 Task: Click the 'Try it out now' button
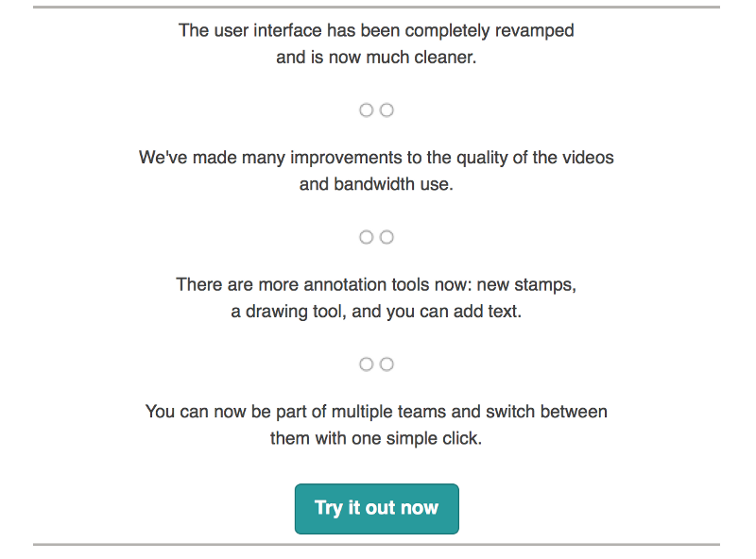pyautogui.click(x=376, y=508)
